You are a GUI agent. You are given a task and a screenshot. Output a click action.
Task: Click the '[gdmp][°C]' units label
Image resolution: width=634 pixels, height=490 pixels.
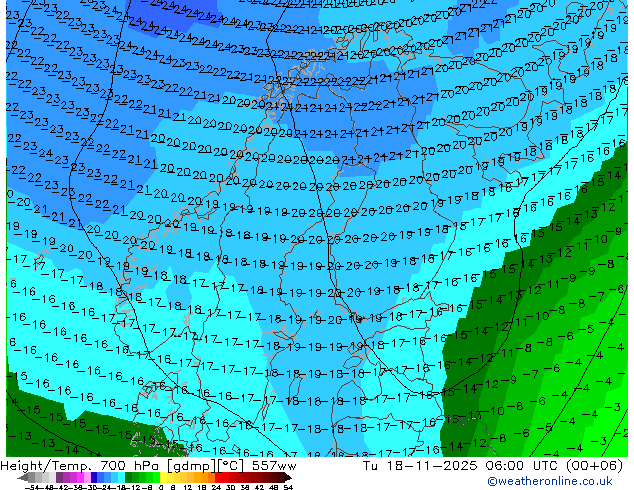pos(205,465)
